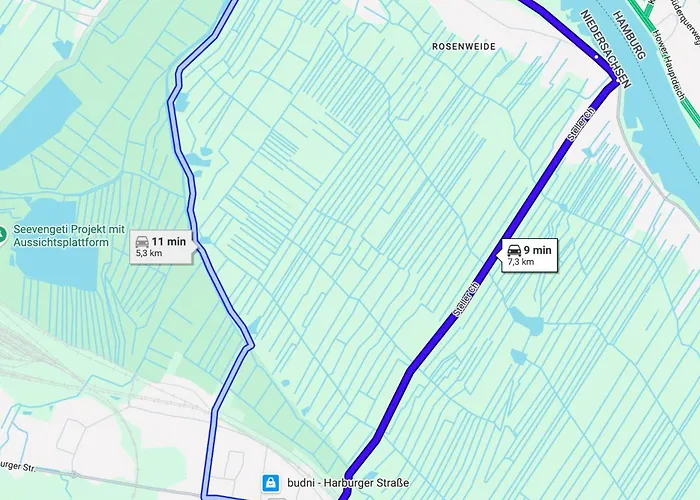The height and width of the screenshot is (500, 700).
Task: Open 'Seevengeti Projekt mit Aussichtsplattform' label
Action: click(x=69, y=236)
